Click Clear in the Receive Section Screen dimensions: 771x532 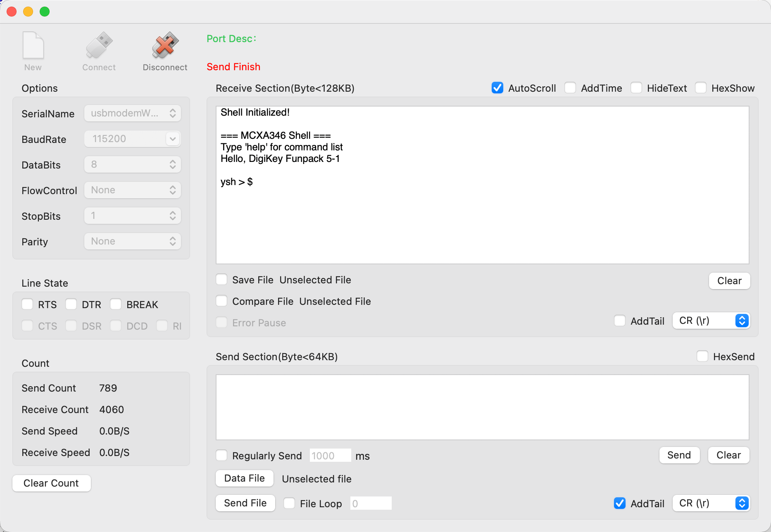pos(729,281)
